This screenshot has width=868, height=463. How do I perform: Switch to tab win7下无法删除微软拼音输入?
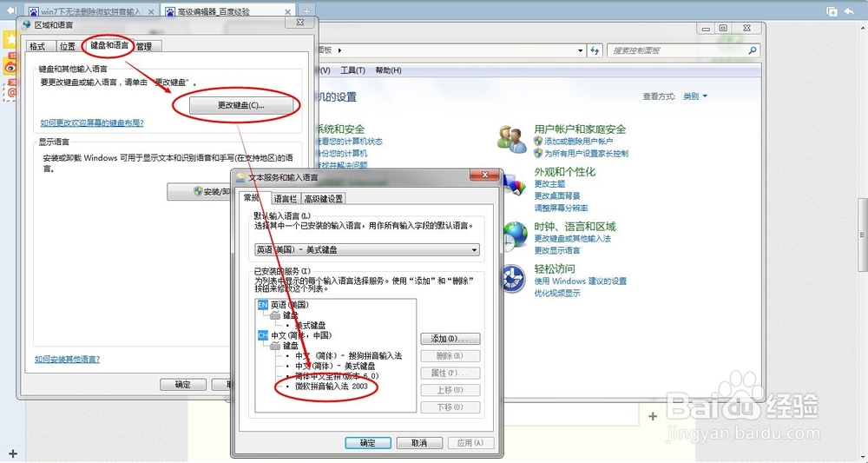92,11
